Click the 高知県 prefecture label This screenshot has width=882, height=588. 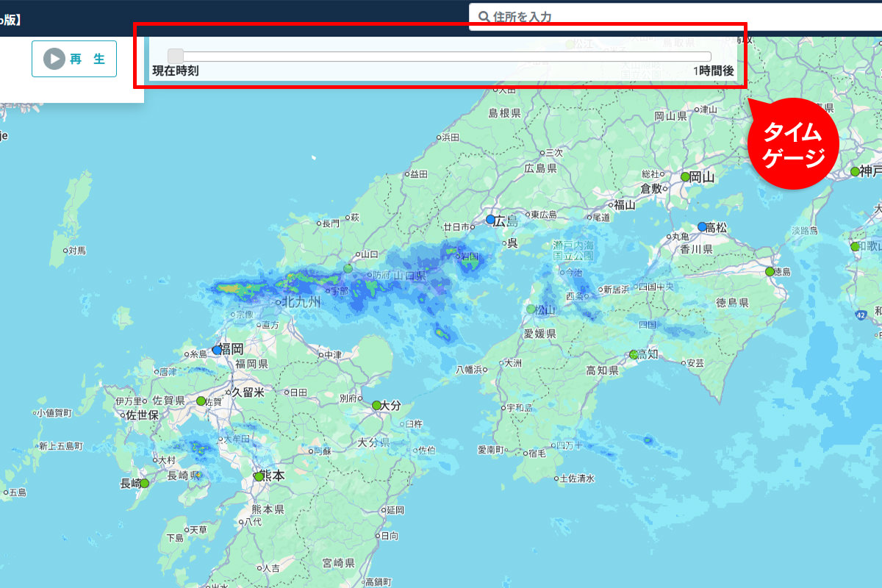pos(602,370)
